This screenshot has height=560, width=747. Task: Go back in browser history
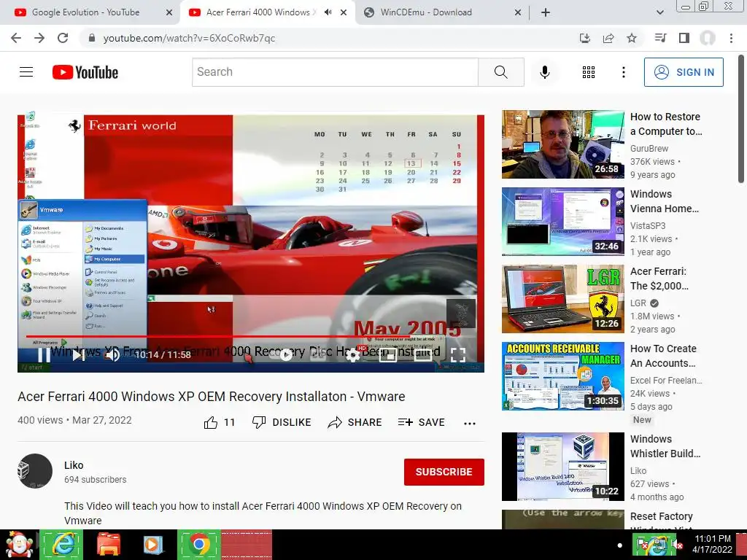pos(16,38)
